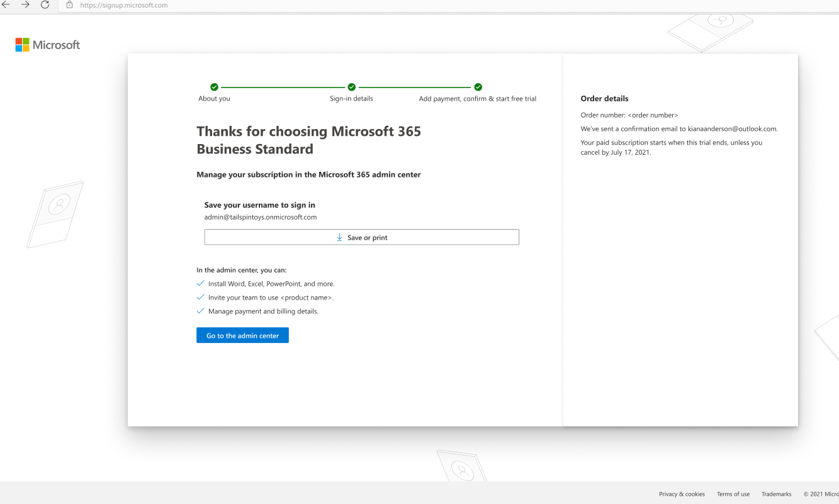The image size is (839, 504).
Task: Reload the page with refresh icon
Action: (45, 5)
